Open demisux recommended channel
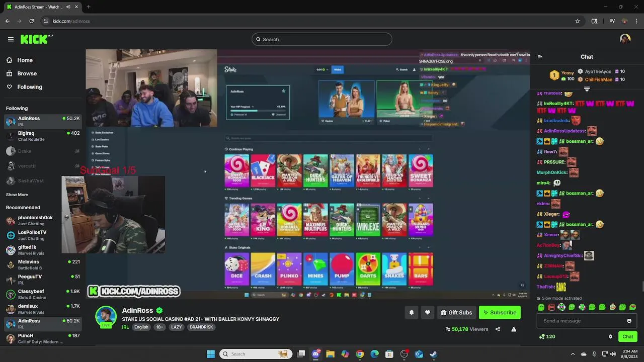This screenshot has width=644, height=362. pyautogui.click(x=42, y=309)
